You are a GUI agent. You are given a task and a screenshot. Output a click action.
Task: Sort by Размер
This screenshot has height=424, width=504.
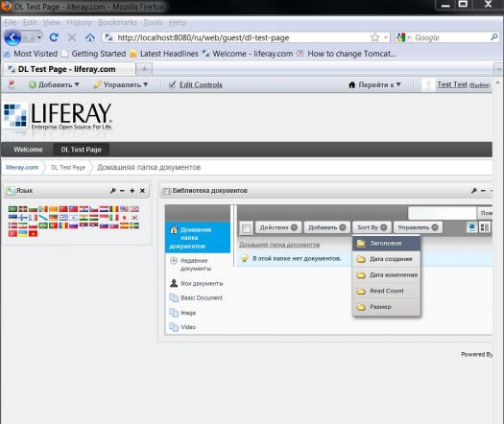tap(386, 307)
